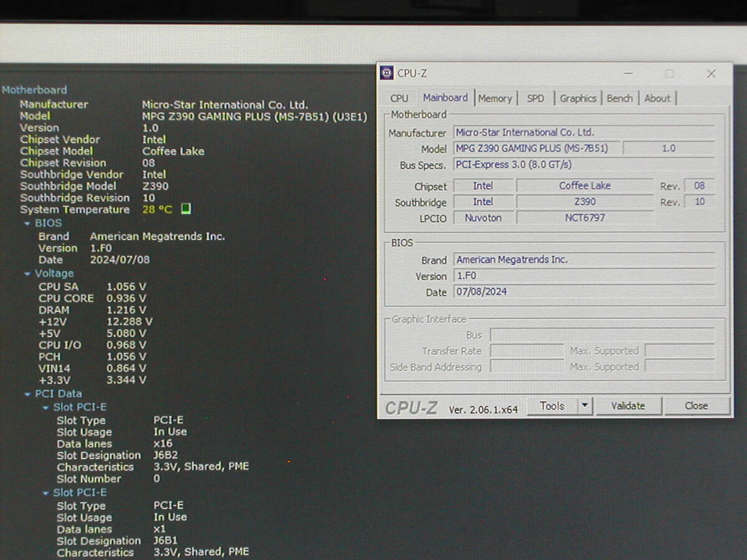
Task: Click the Motherboard heading in left panel
Action: tap(34, 90)
